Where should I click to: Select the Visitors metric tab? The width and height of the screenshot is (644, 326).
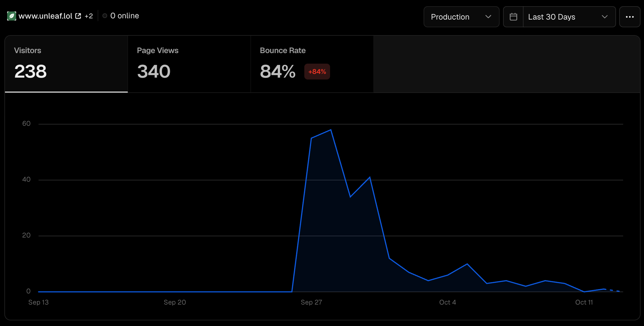coord(66,64)
